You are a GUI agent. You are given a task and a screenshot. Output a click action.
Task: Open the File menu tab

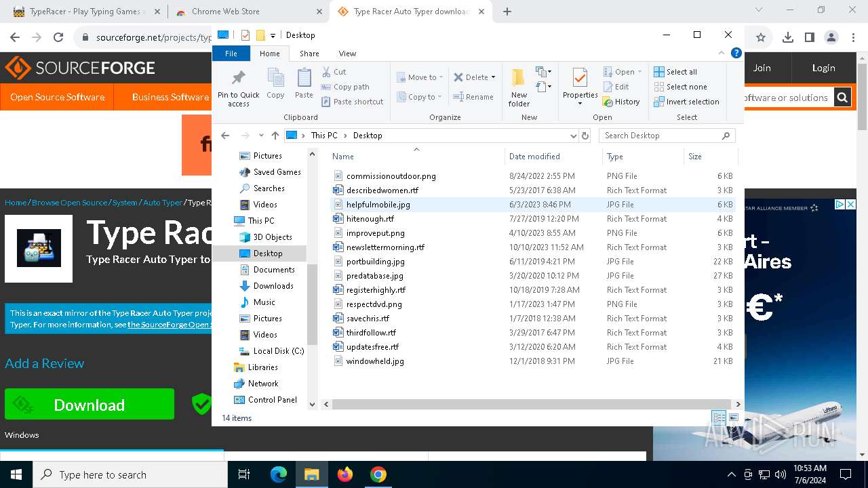point(231,54)
